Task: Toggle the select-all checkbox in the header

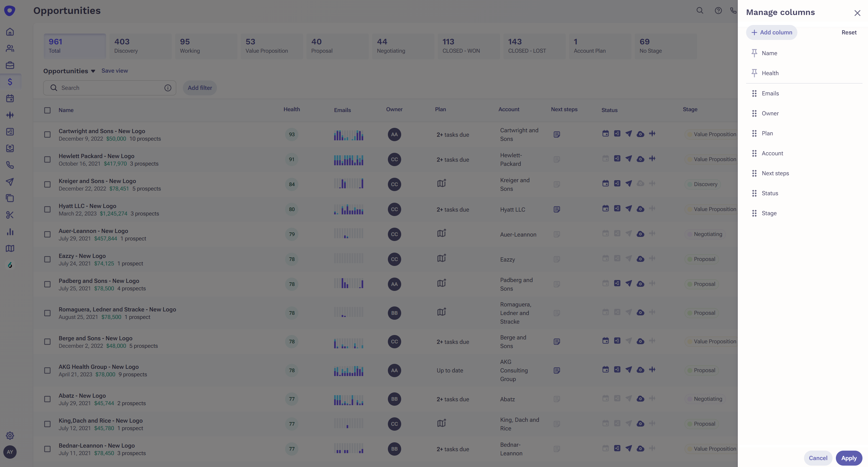Action: click(x=47, y=110)
